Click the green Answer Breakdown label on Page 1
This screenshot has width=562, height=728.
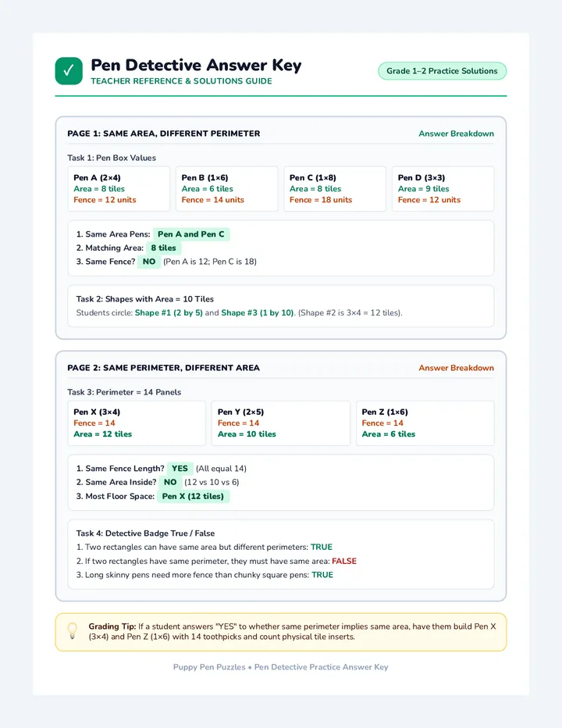click(456, 134)
